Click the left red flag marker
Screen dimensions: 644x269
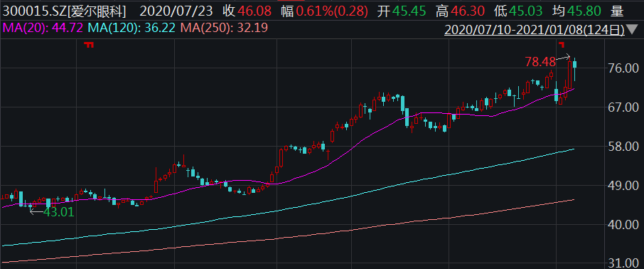(89, 44)
